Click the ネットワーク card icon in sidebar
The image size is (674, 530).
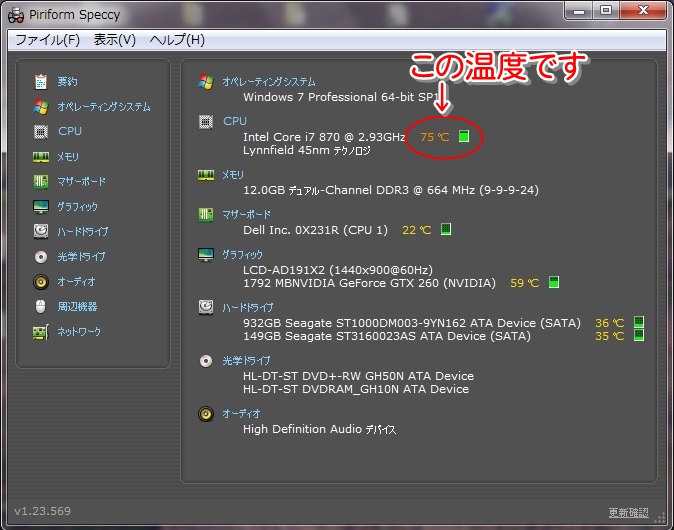coord(41,332)
